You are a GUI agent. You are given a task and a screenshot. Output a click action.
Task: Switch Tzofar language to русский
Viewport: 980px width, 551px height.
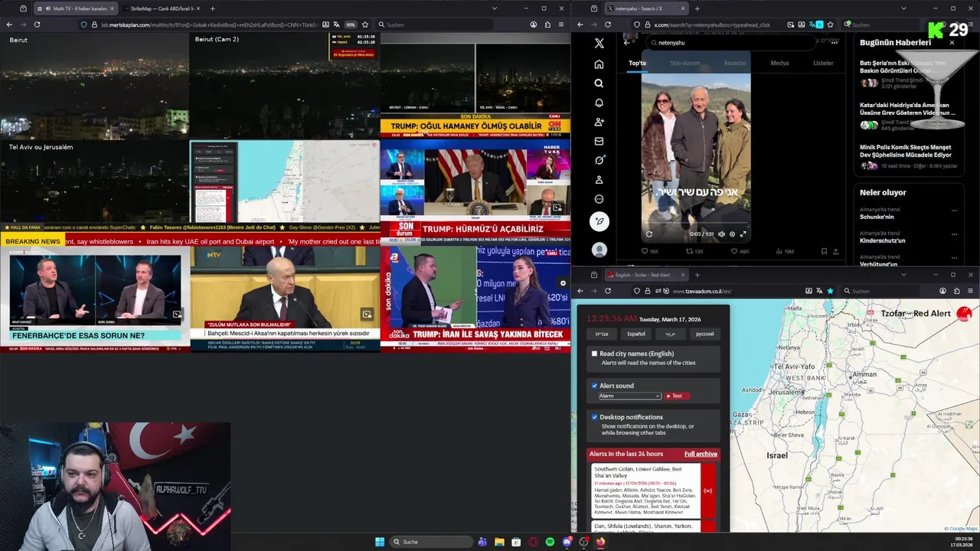pos(704,334)
